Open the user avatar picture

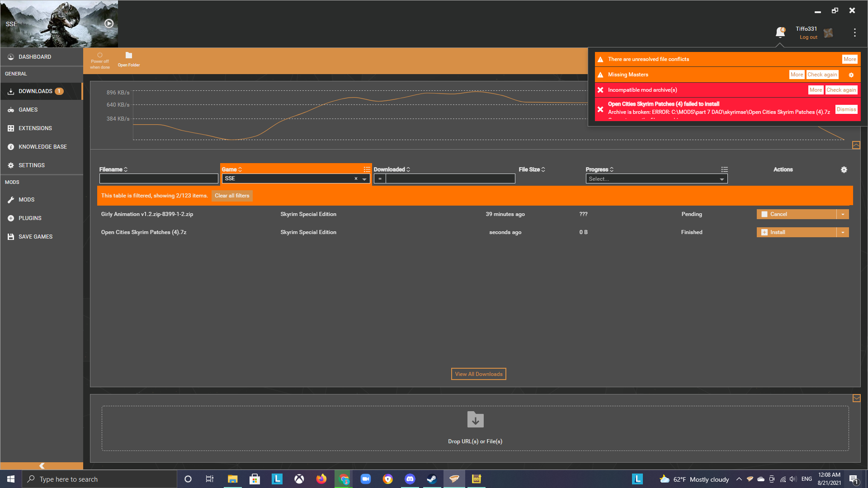click(828, 33)
